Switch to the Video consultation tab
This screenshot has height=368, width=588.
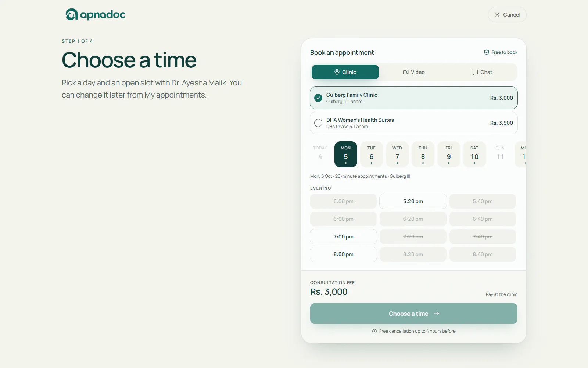(414, 72)
